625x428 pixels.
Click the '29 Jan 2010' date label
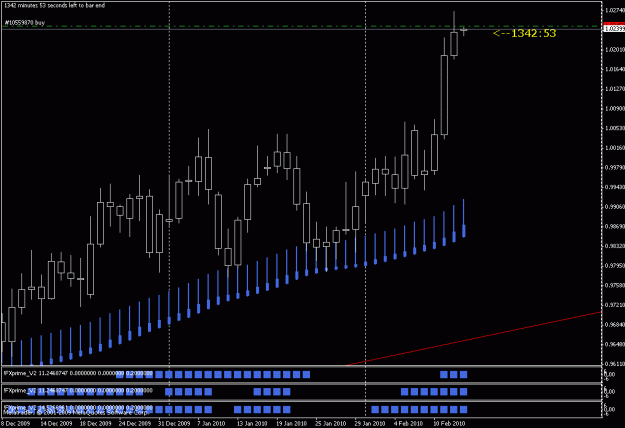370,423
